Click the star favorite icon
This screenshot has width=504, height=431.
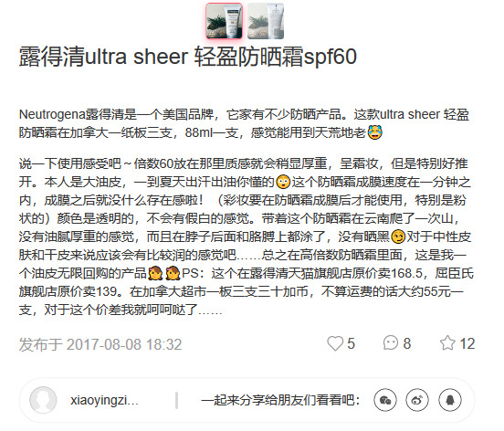coord(447,343)
